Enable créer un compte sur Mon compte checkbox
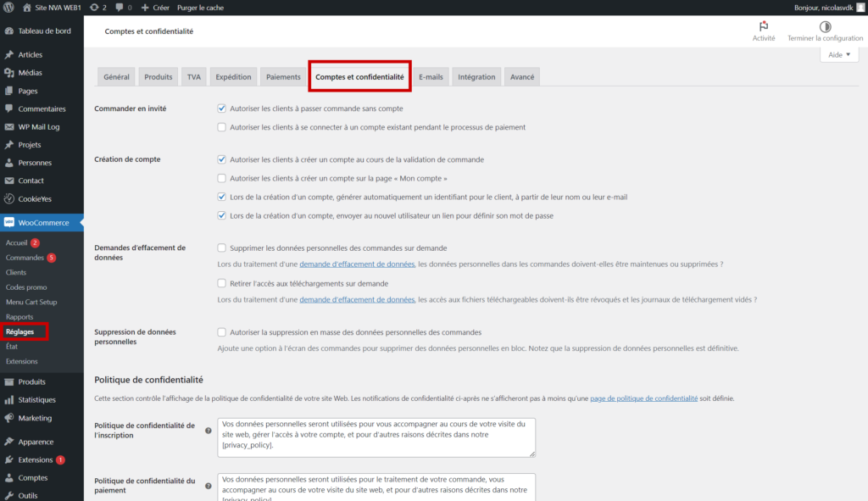This screenshot has width=868, height=501. point(221,178)
